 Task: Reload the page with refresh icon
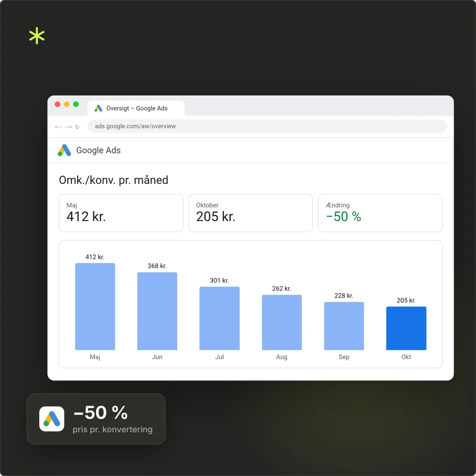77,127
